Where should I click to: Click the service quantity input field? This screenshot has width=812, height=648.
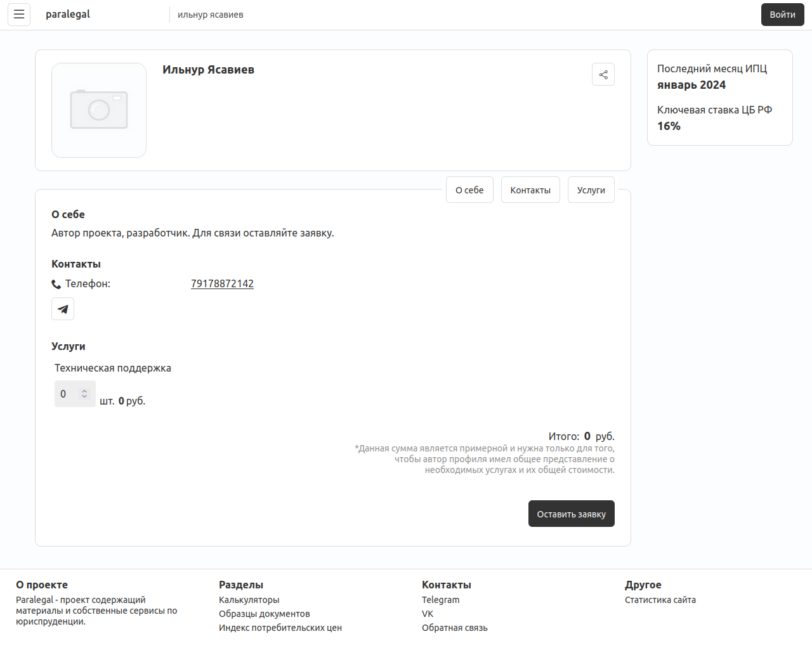point(75,394)
